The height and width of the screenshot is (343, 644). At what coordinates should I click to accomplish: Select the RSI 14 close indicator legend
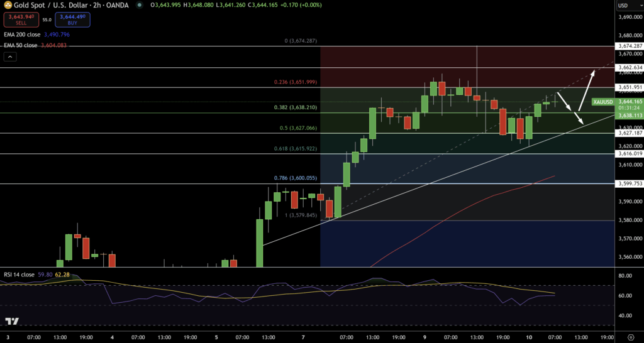[x=19, y=275]
